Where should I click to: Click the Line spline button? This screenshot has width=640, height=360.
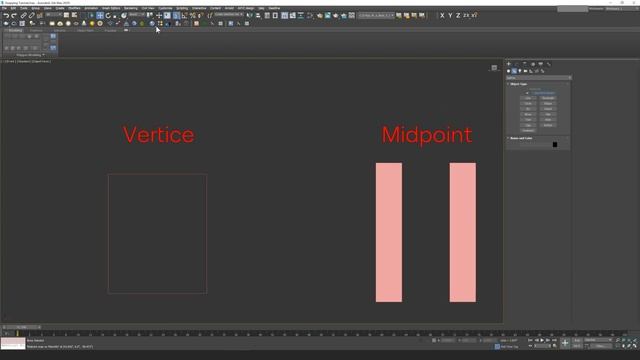click(528, 98)
